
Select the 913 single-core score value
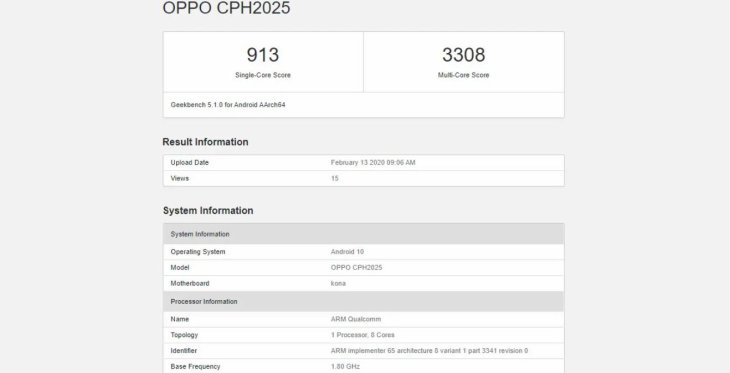[x=263, y=55]
